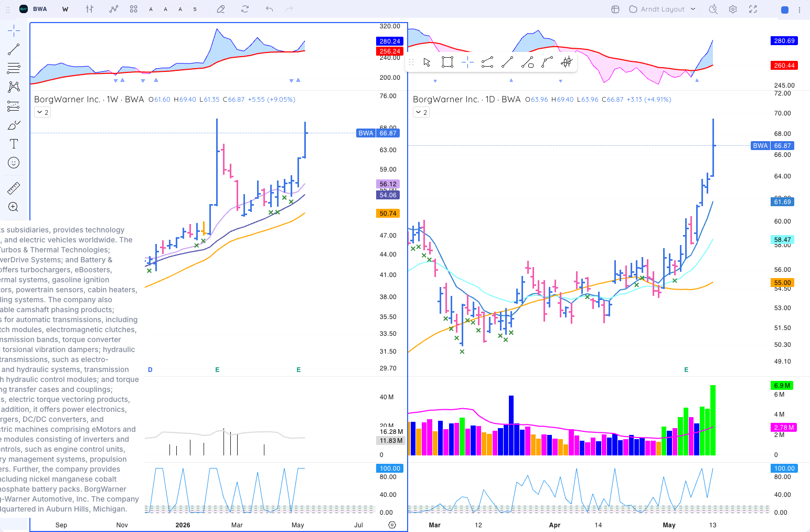This screenshot has height=532, width=810.
Task: Select the arrow cursor in floating toolbar
Action: [427, 62]
